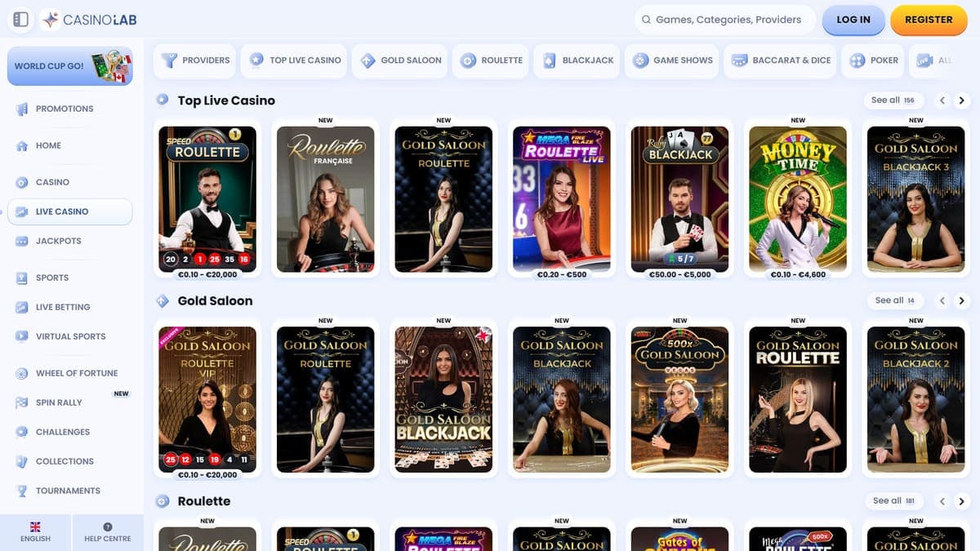
Task: Click the Wheel of Fortune icon
Action: click(22, 373)
